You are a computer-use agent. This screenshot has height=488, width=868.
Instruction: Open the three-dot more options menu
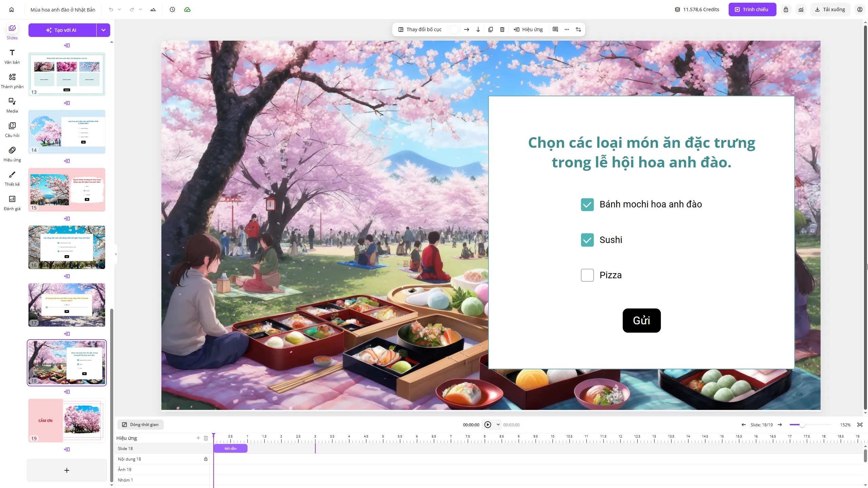567,29
